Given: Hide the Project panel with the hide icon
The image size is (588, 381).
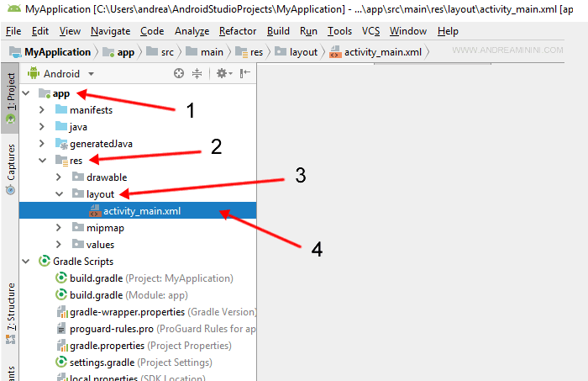Looking at the screenshot, I should [245, 73].
